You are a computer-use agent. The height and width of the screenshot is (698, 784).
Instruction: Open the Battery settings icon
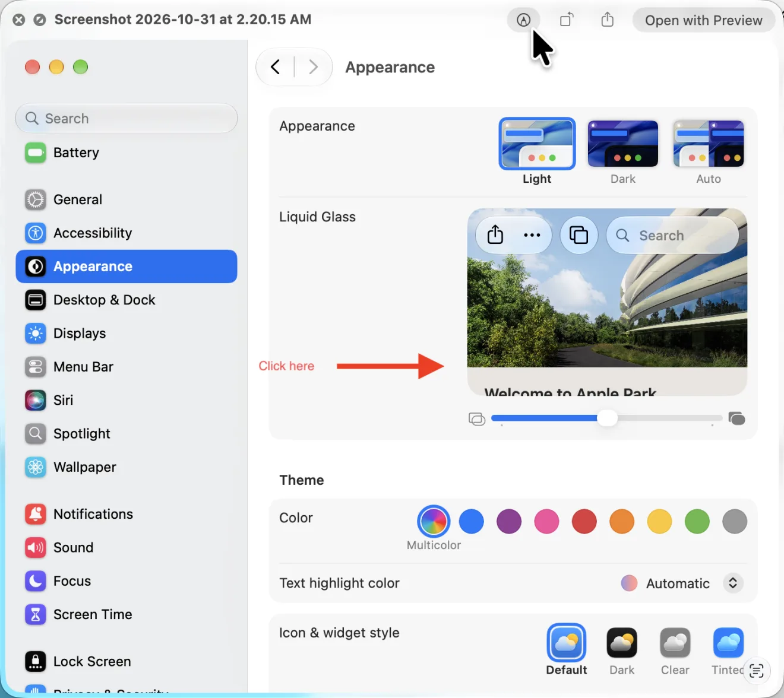pyautogui.click(x=36, y=153)
